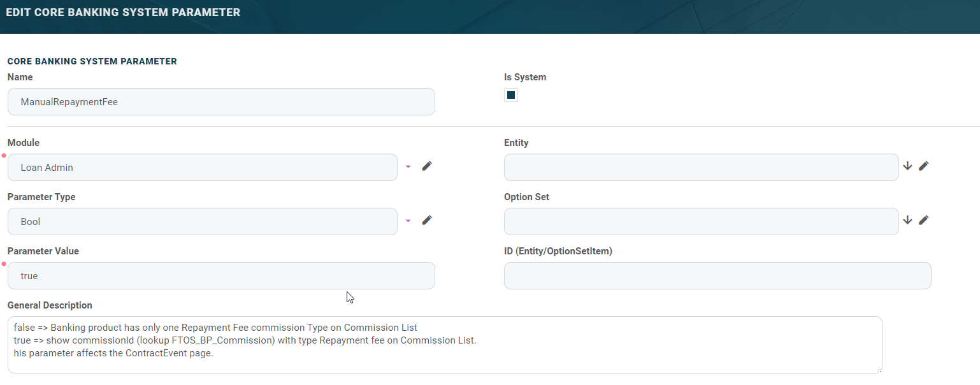The image size is (980, 385).
Task: Open the Parameter Type dropdown arrow
Action: click(x=408, y=221)
